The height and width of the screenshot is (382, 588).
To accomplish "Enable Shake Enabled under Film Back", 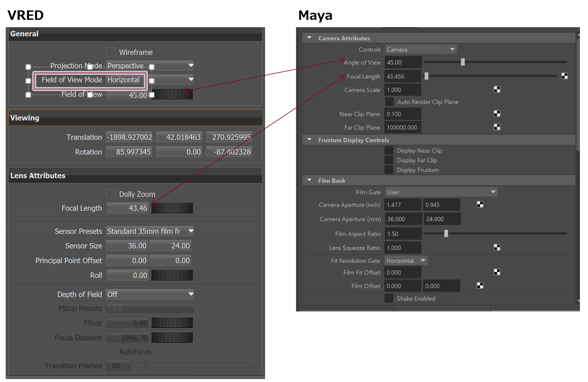I will coord(389,298).
